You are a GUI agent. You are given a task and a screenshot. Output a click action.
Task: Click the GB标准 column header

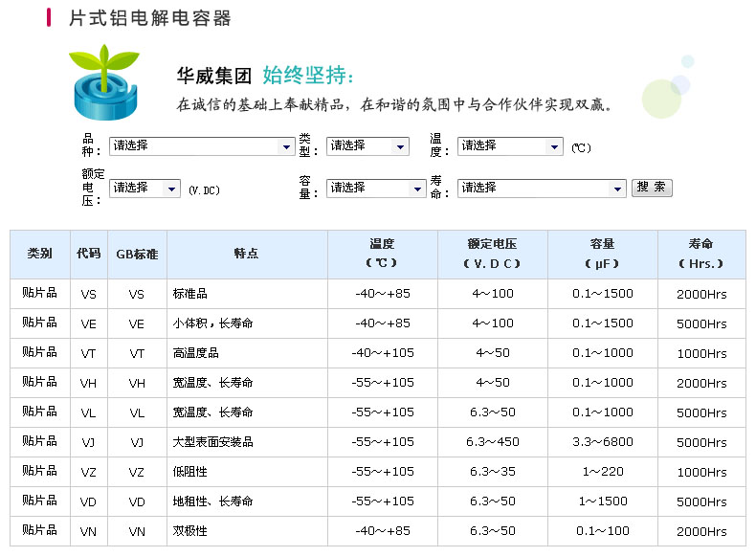pyautogui.click(x=138, y=255)
